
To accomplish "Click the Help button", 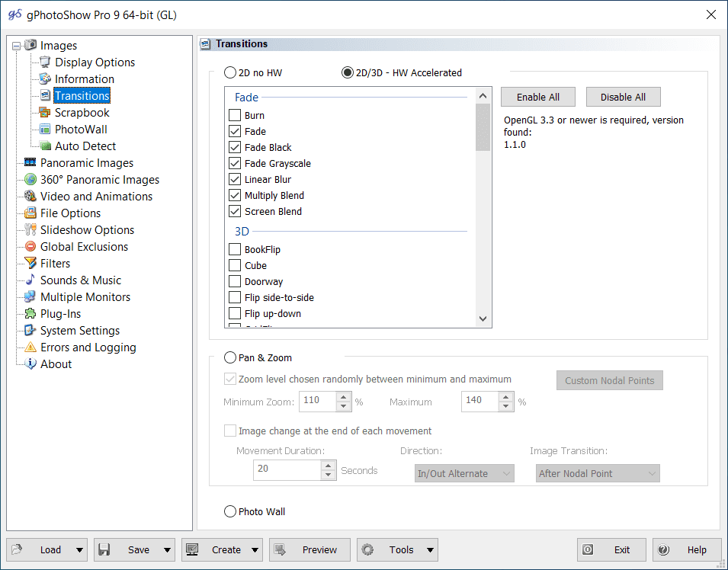I will click(x=687, y=550).
